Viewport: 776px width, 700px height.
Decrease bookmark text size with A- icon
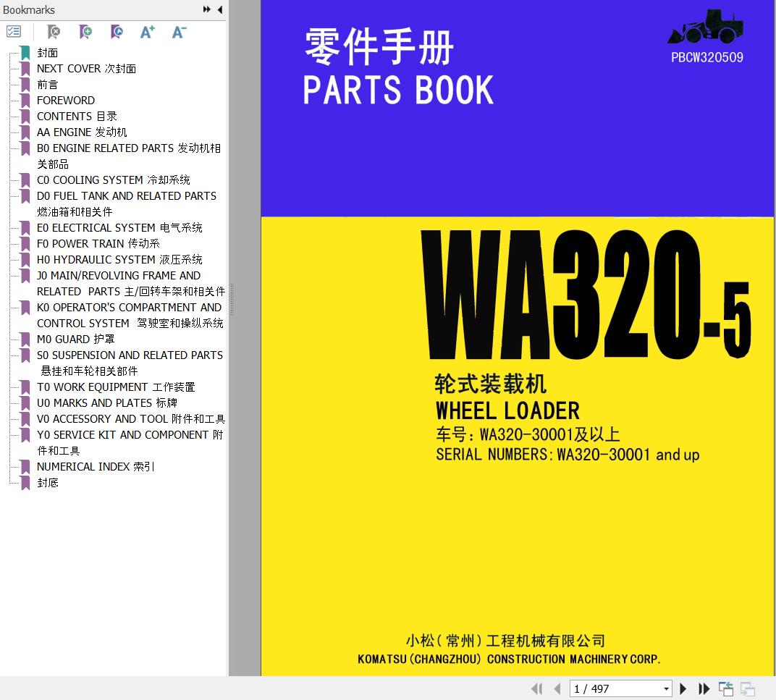point(179,32)
